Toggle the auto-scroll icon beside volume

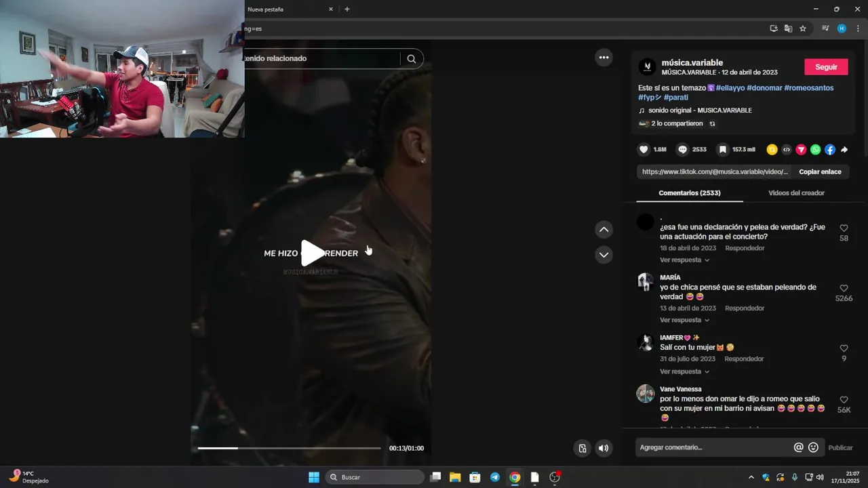(x=582, y=448)
